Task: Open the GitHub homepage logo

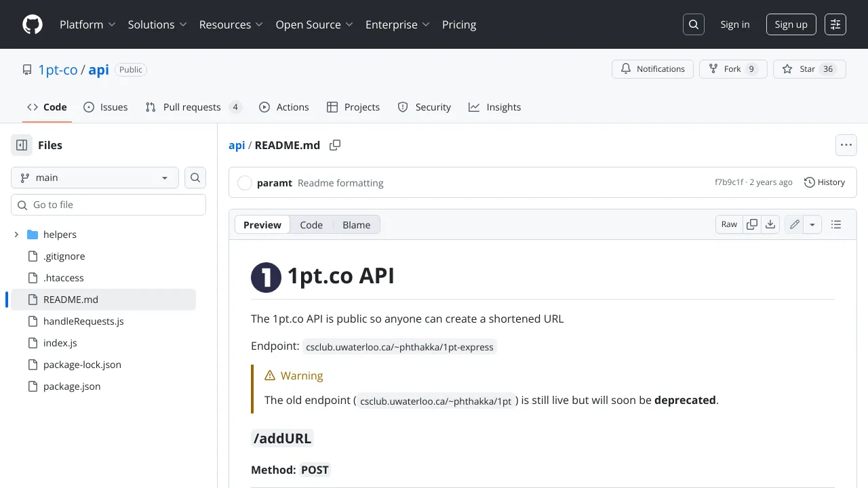Action: [33, 24]
